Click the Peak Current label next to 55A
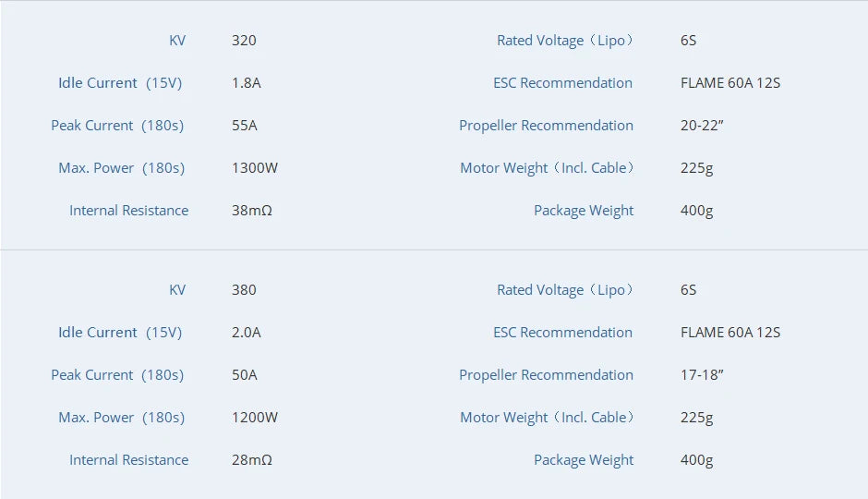The height and width of the screenshot is (499, 868). point(117,126)
